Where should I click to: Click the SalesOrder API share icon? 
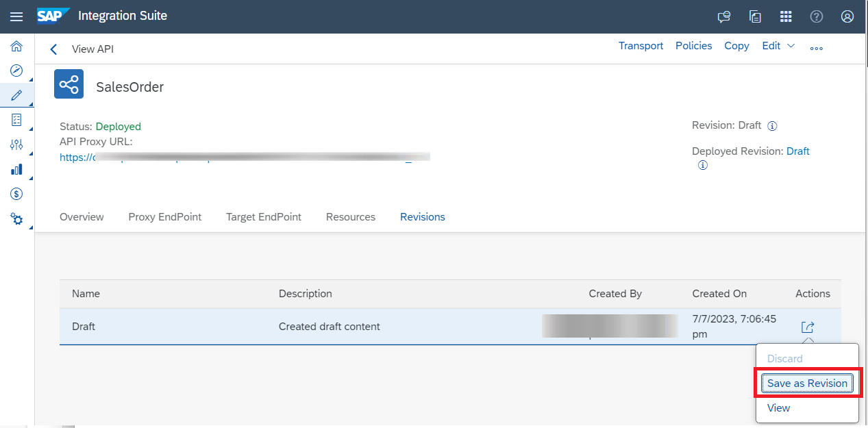[69, 84]
